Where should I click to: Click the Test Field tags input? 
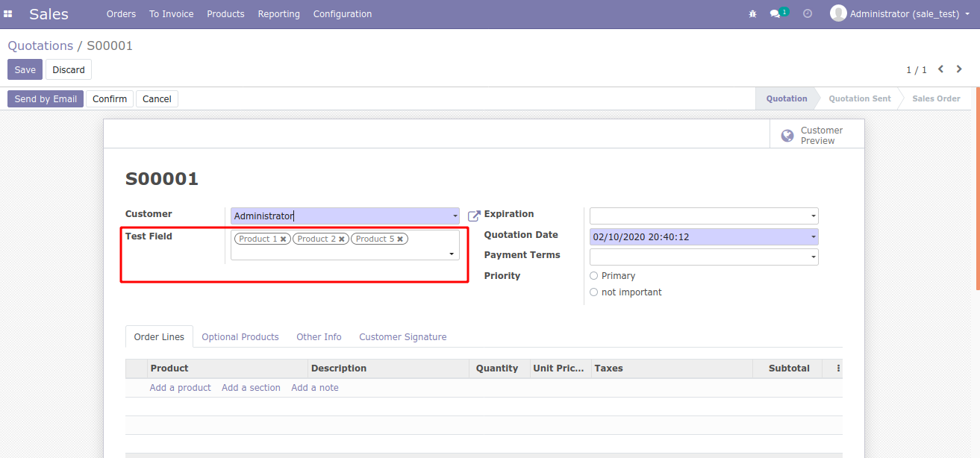pos(345,245)
